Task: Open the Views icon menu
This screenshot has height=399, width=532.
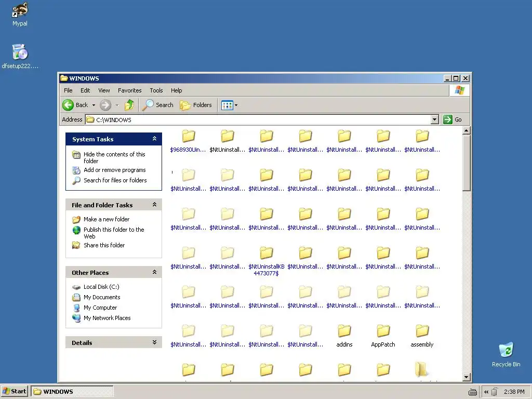Action: tap(229, 105)
